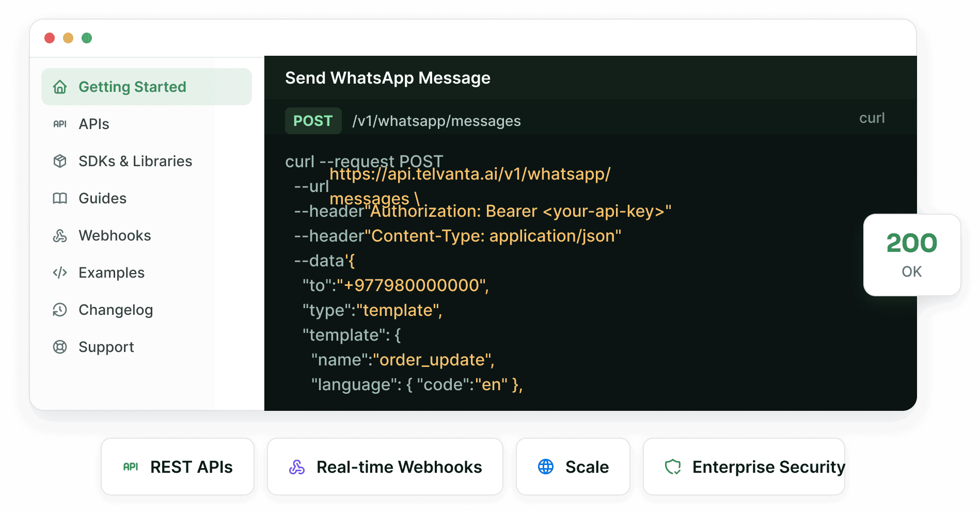Click the cube icon for SDKs & Libraries
This screenshot has width=980, height=512.
click(x=60, y=161)
